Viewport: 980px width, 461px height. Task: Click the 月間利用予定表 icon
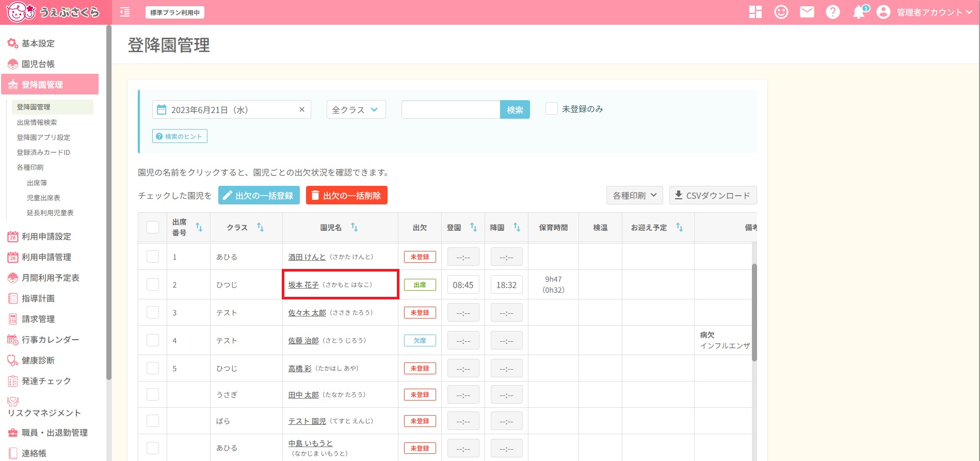point(13,278)
